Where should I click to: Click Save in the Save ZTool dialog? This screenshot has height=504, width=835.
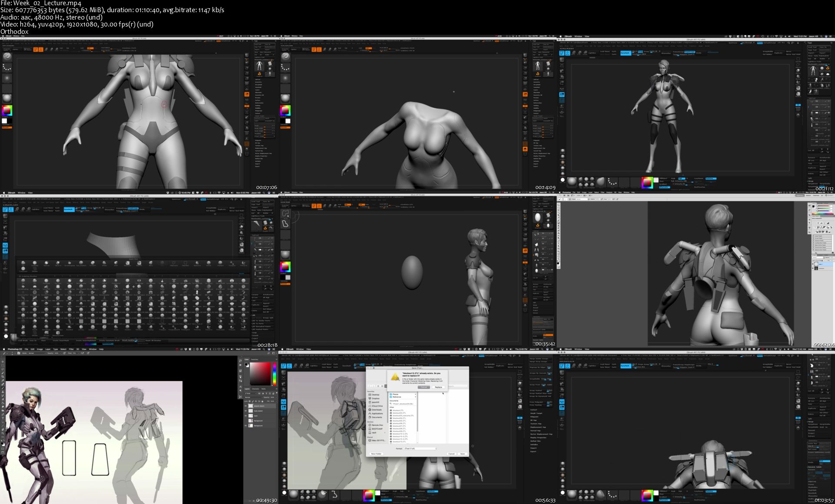point(462,454)
